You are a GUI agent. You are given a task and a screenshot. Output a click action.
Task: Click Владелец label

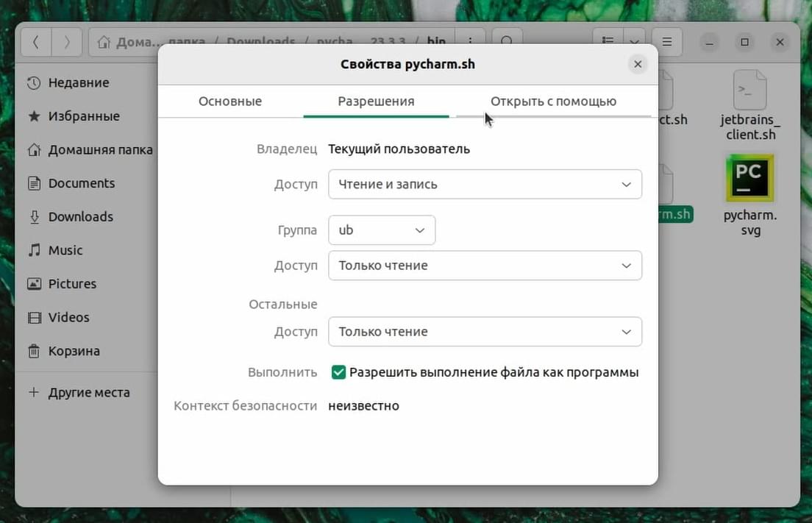pos(287,149)
